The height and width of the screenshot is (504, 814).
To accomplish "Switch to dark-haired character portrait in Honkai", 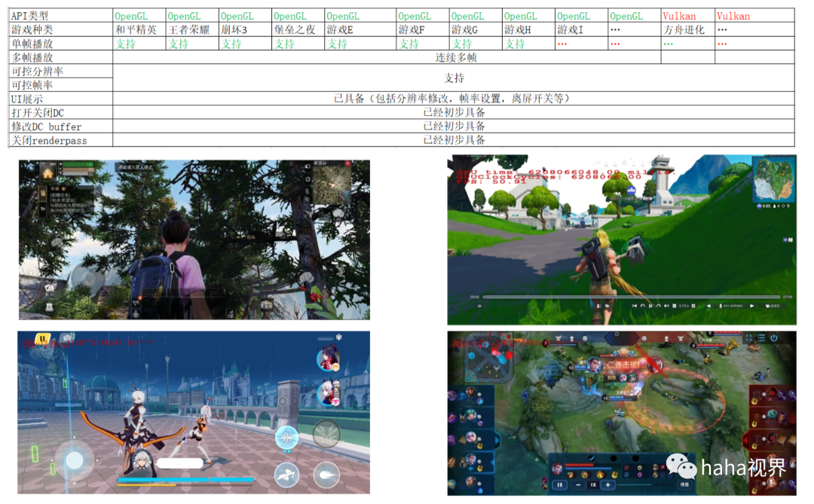I will (x=328, y=359).
